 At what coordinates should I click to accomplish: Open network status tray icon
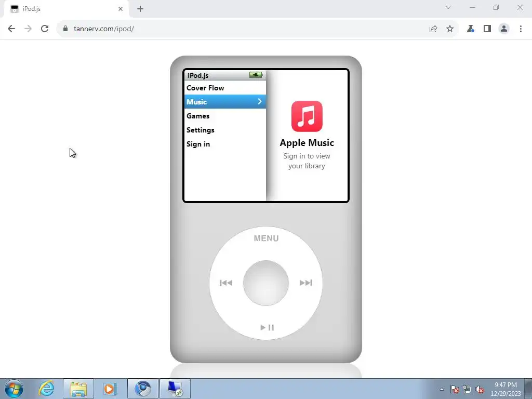[467, 389]
